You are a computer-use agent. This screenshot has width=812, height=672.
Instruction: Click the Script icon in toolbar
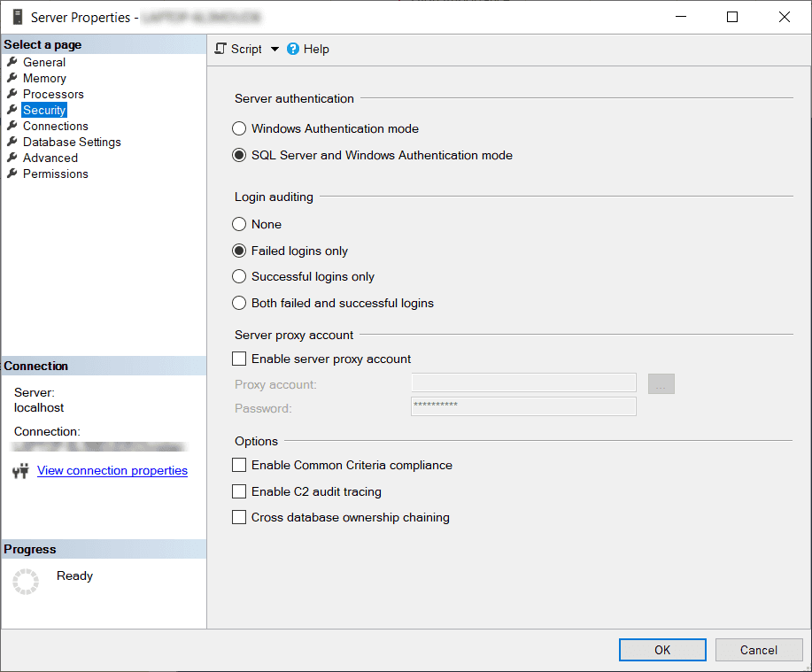click(221, 50)
